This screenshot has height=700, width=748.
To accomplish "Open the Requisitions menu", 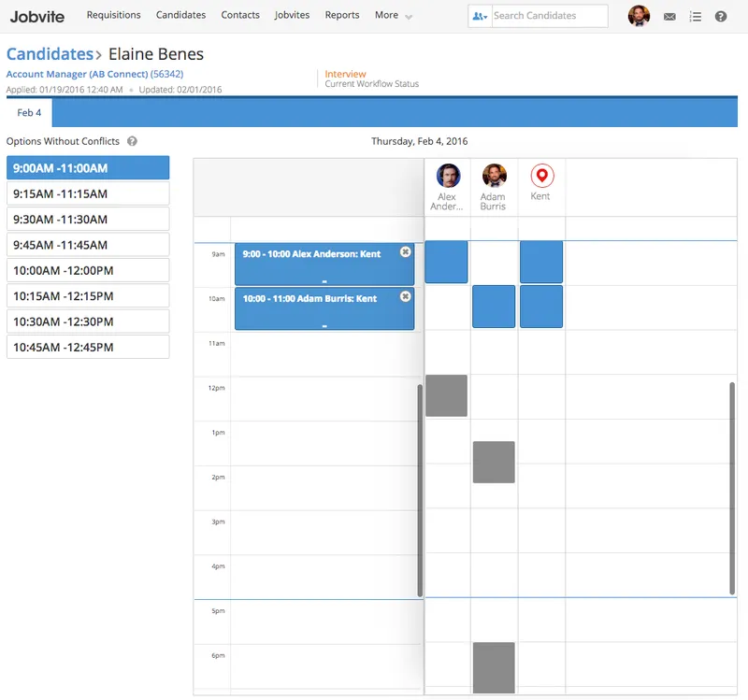I will pyautogui.click(x=113, y=15).
